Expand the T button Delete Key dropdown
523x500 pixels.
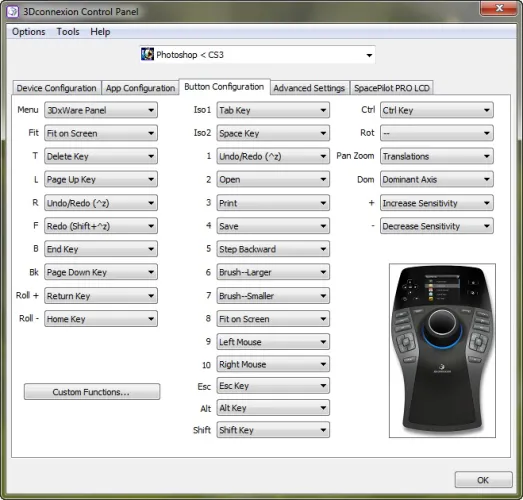coord(101,156)
